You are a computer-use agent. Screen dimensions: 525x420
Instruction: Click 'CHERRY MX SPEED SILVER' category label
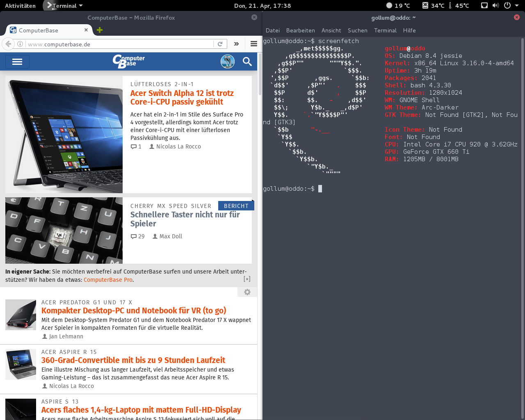point(171,206)
